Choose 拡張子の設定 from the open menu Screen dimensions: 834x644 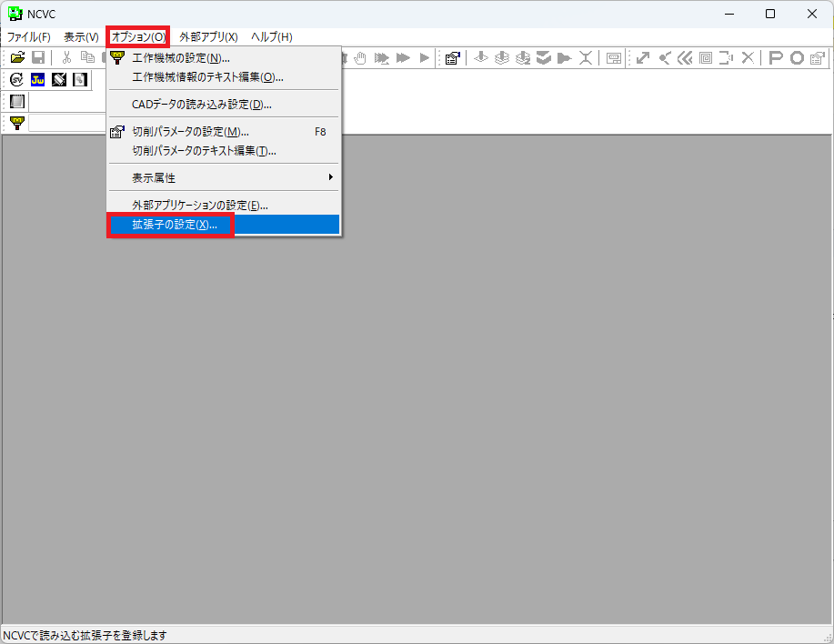coord(169,224)
